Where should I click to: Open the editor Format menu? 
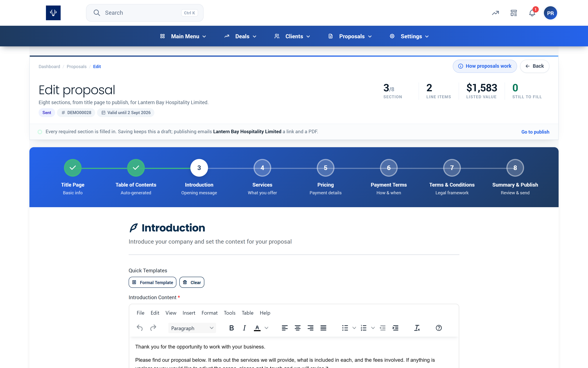click(x=209, y=313)
